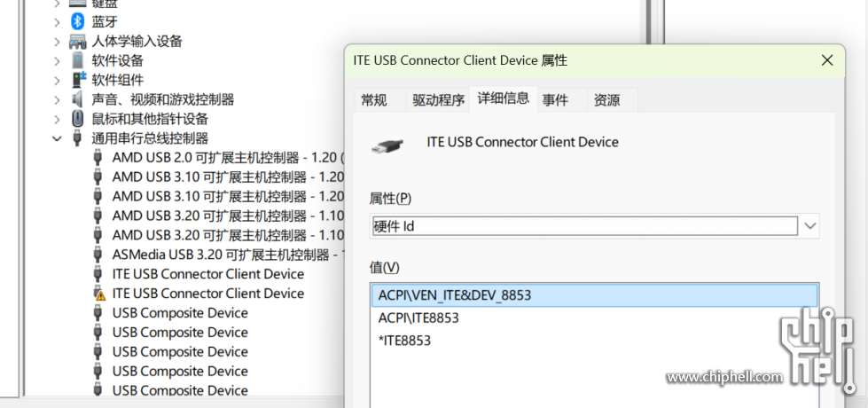The width and height of the screenshot is (868, 408).
Task: Collapse the 通用串行总线控制器 category
Action: point(57,137)
